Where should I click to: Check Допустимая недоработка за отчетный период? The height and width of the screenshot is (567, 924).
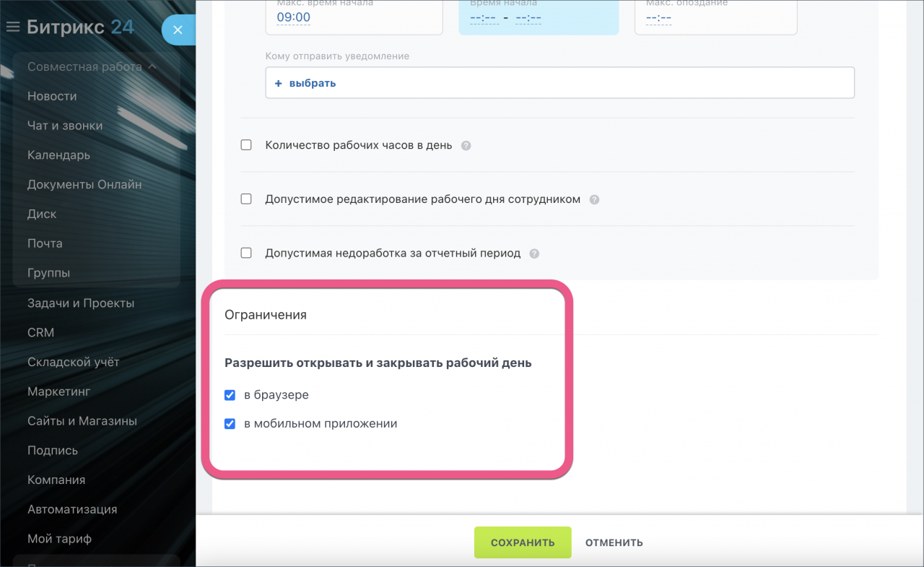pos(246,253)
